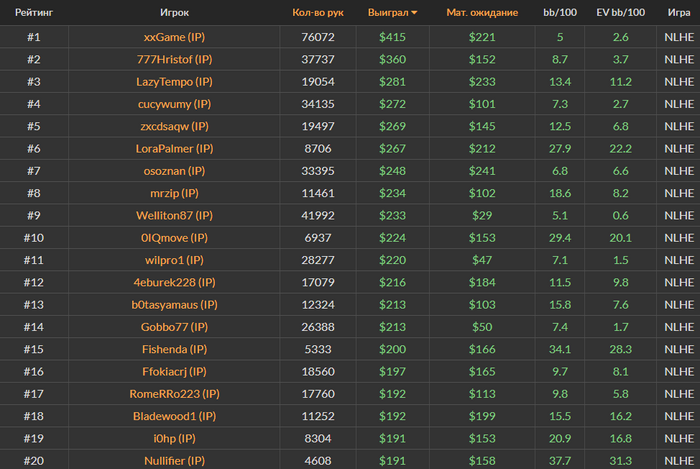The width and height of the screenshot is (700, 469).
Task: Select Bladewood1 (IP) player link
Action: tap(174, 416)
